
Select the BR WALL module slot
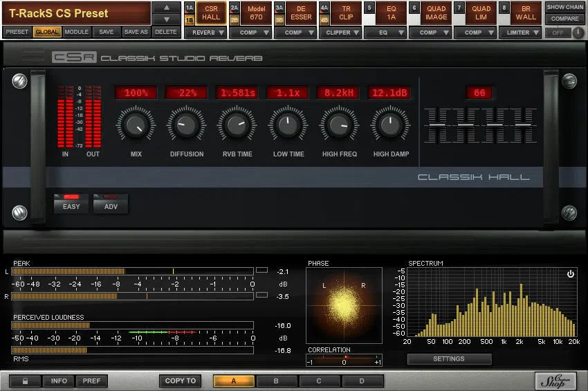click(526, 12)
